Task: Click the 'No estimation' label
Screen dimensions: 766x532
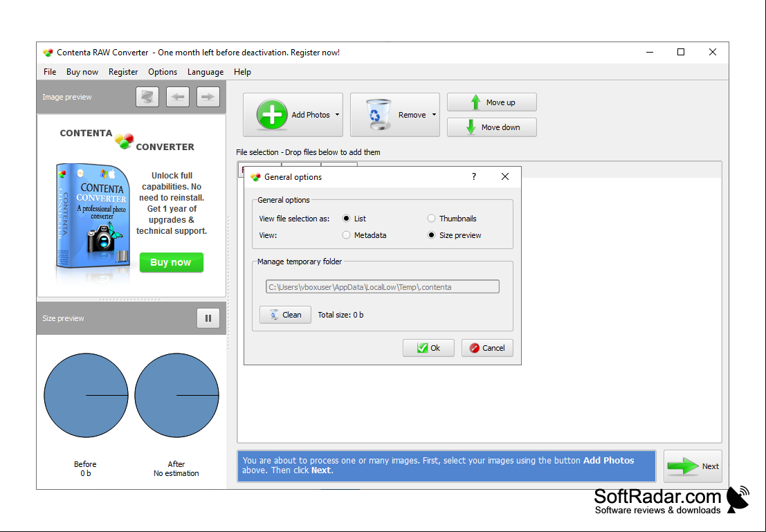Action: [x=176, y=473]
